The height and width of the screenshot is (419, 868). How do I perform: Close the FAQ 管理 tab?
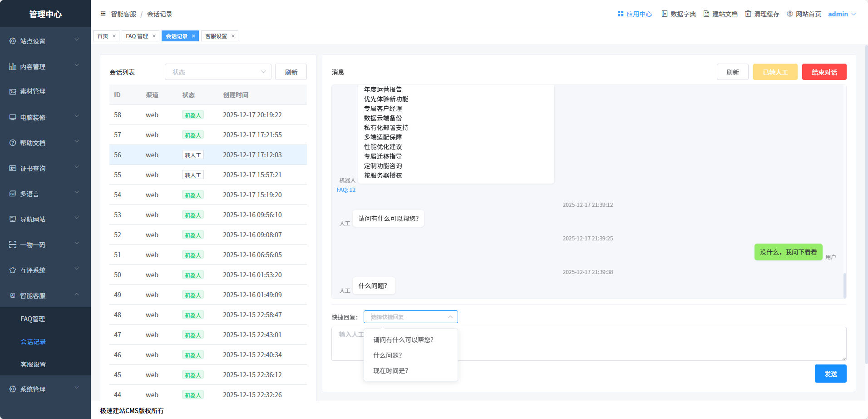154,36
